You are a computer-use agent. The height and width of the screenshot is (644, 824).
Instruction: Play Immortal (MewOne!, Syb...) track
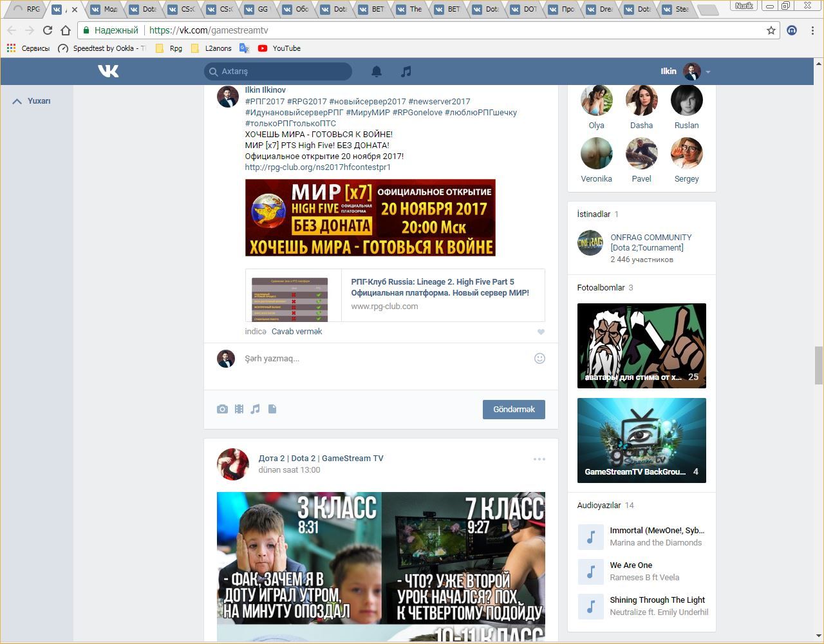tap(590, 536)
